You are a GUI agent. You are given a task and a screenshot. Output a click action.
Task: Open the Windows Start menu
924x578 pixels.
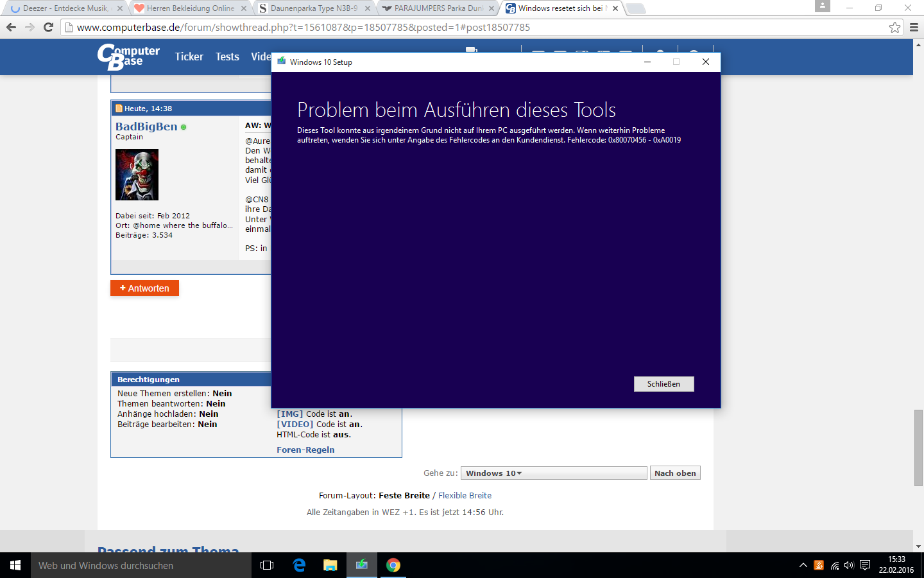click(15, 565)
